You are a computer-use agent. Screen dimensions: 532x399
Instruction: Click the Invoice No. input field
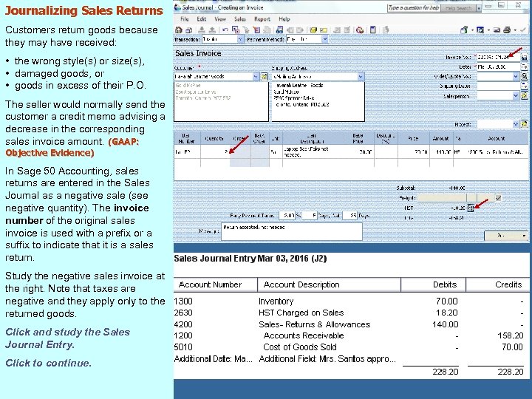pos(498,58)
